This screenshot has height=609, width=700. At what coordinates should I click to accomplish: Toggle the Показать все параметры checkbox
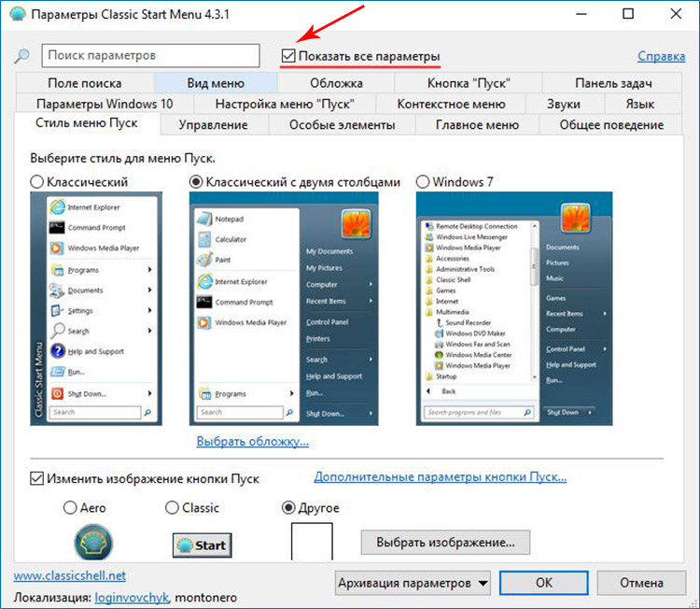pyautogui.click(x=288, y=56)
